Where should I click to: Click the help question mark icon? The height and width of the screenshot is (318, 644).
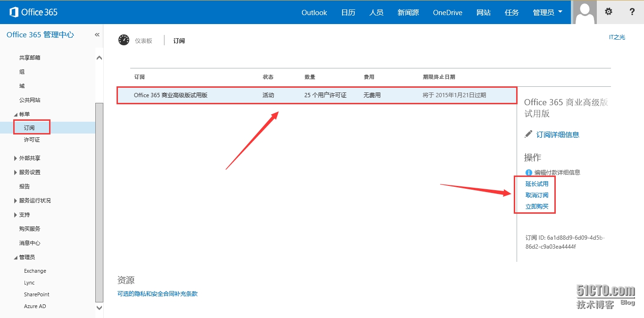tap(632, 12)
